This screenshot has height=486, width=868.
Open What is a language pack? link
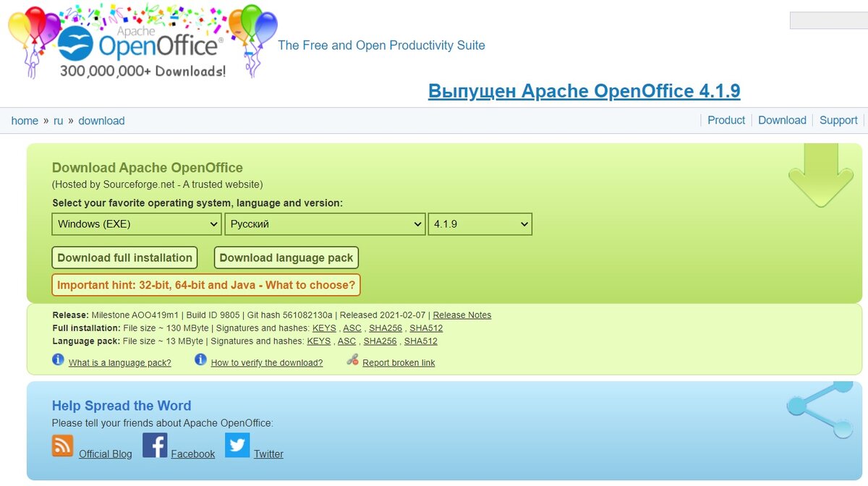point(120,363)
